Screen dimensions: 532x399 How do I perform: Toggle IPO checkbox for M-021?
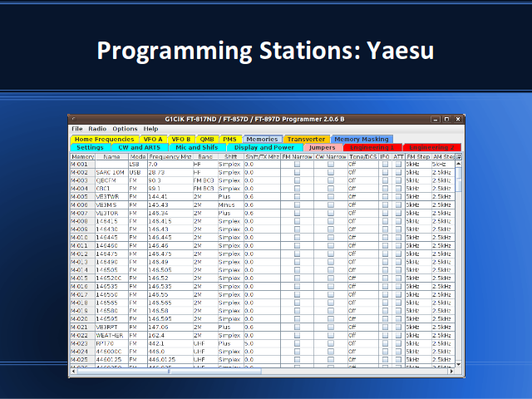pyautogui.click(x=385, y=327)
